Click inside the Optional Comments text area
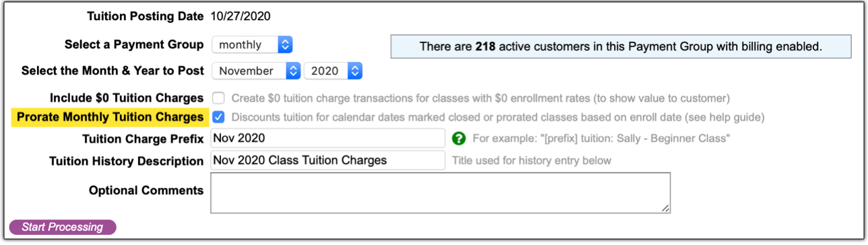The width and height of the screenshot is (868, 245). pyautogui.click(x=441, y=193)
